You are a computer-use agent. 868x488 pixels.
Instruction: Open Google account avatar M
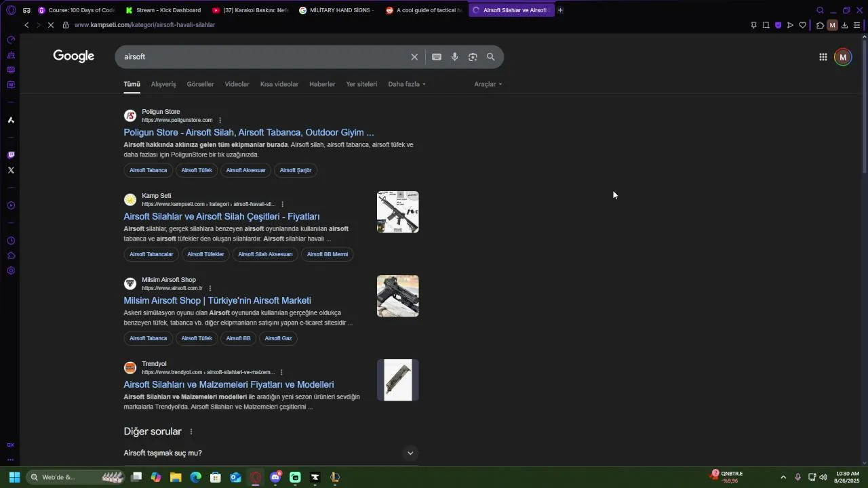[x=843, y=57]
